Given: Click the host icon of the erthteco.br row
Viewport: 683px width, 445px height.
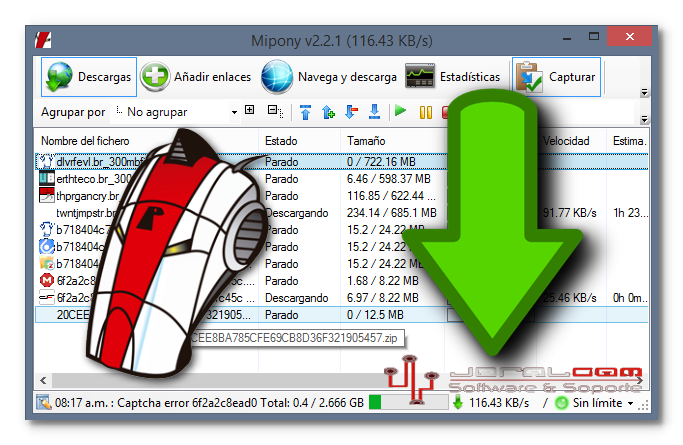Looking at the screenshot, I should coord(47,179).
